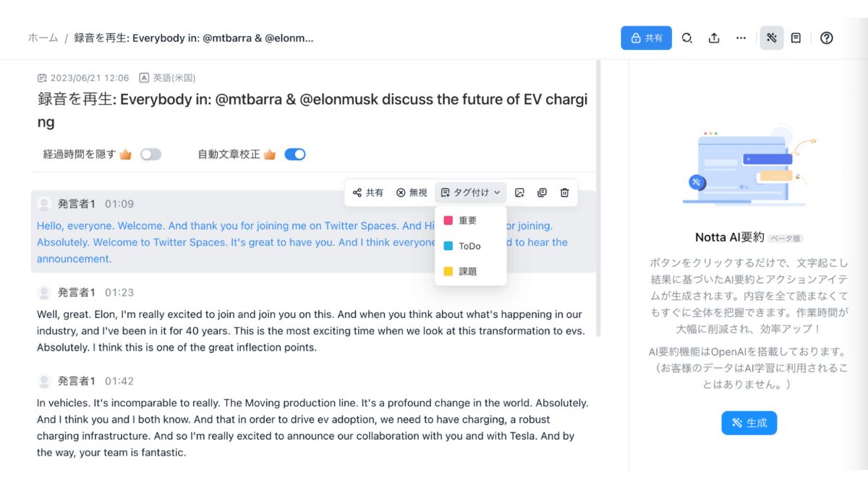The image size is (868, 488).
Task: Toggle the 経過時間を隠す switch
Action: (150, 154)
